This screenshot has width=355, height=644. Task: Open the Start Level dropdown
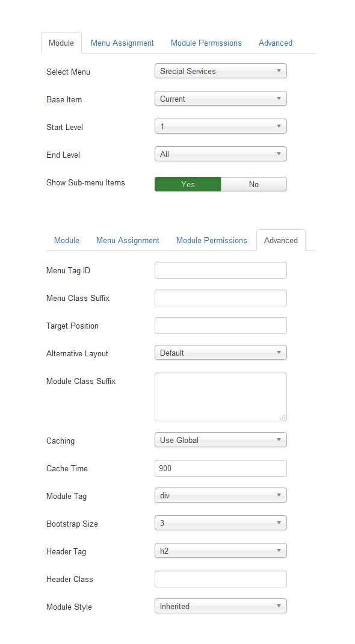click(220, 126)
